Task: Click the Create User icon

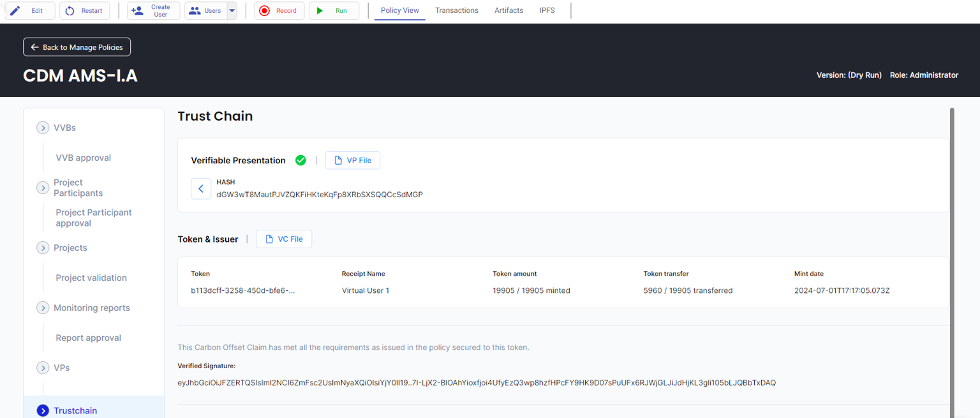Action: pos(137,11)
